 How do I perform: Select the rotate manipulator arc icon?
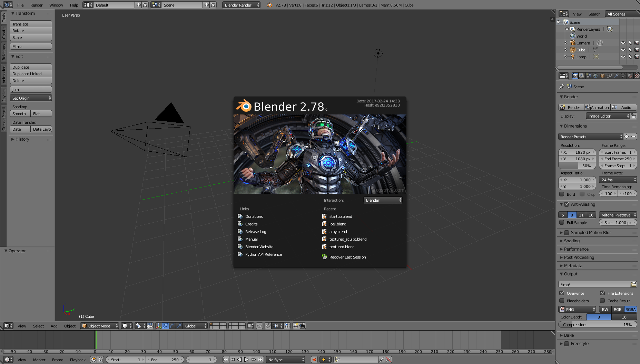172,326
